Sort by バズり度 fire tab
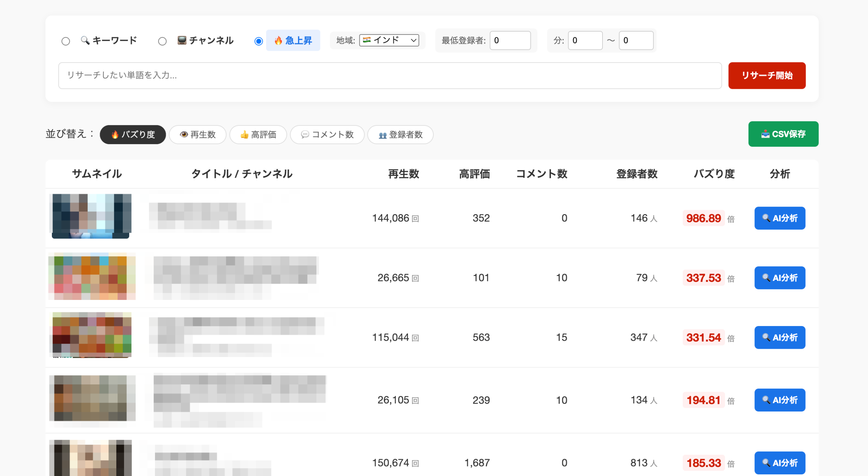Viewport: 868px width, 476px height. click(x=133, y=134)
